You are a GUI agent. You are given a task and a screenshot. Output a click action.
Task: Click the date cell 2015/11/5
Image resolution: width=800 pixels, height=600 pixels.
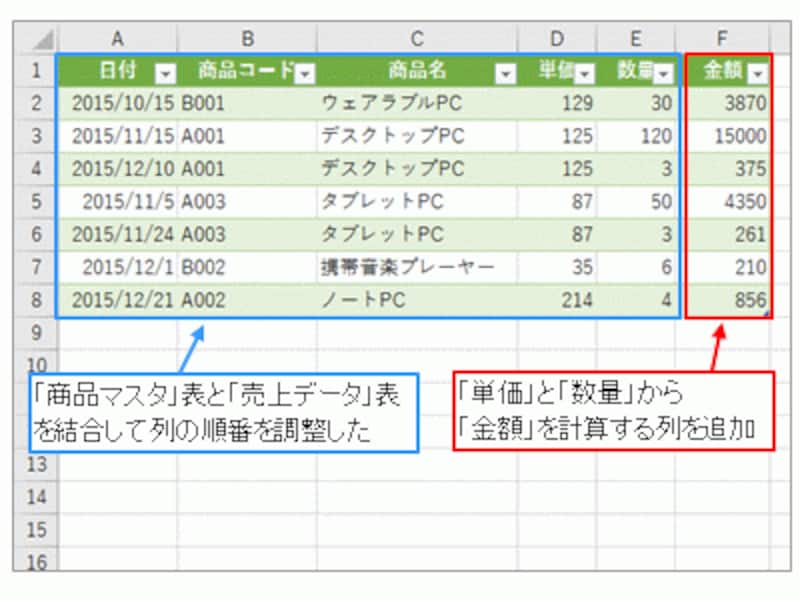[118, 202]
